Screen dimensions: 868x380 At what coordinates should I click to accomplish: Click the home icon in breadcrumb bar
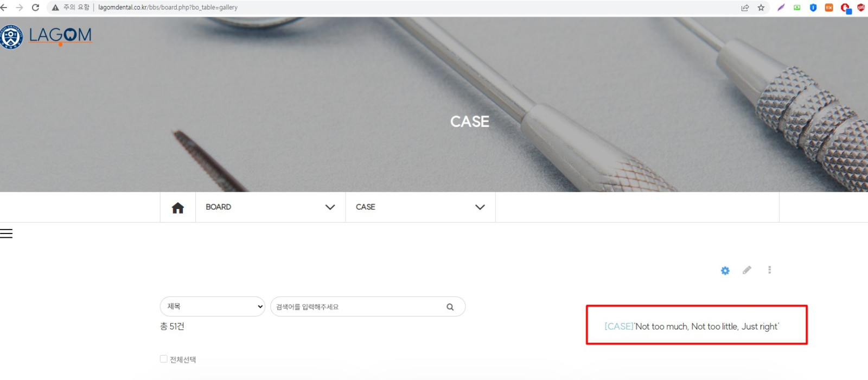point(178,207)
